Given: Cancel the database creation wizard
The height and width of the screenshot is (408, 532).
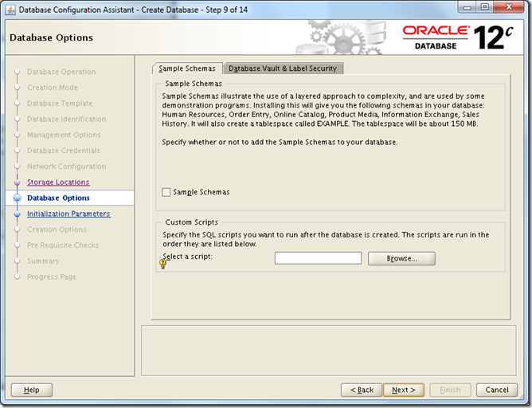Looking at the screenshot, I should [x=496, y=390].
